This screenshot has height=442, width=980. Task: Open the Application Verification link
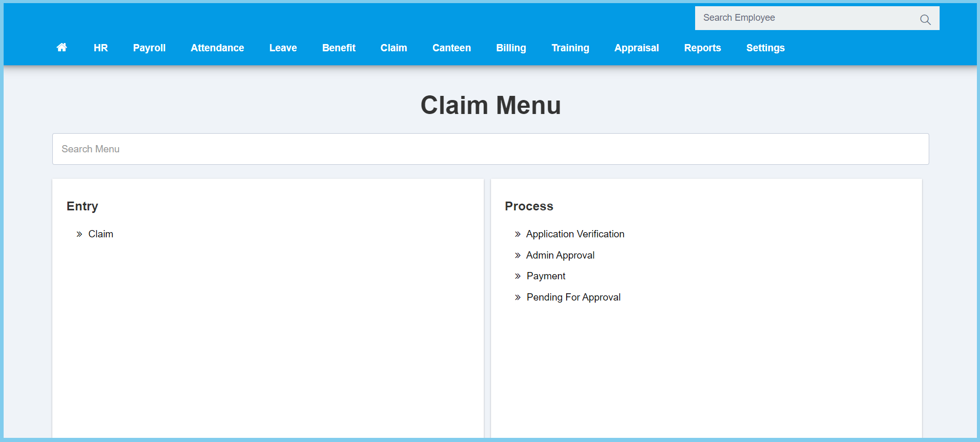(575, 234)
